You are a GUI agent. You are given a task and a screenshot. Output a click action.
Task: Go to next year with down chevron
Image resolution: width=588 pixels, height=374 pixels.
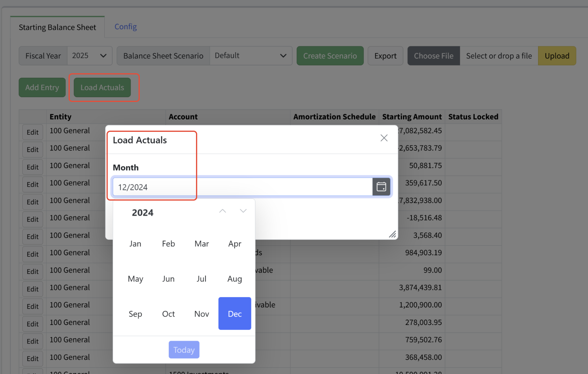point(243,211)
